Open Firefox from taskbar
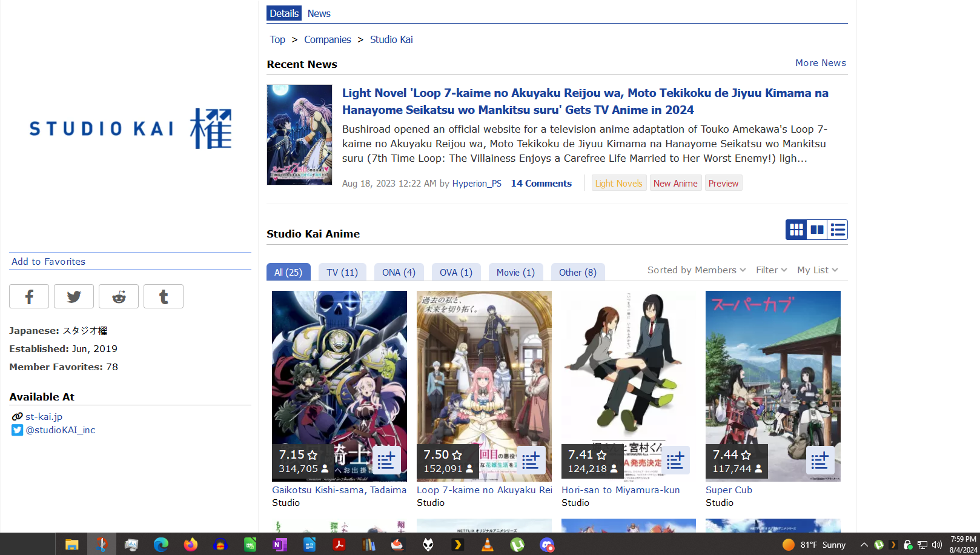This screenshot has width=980, height=555. coord(190,545)
